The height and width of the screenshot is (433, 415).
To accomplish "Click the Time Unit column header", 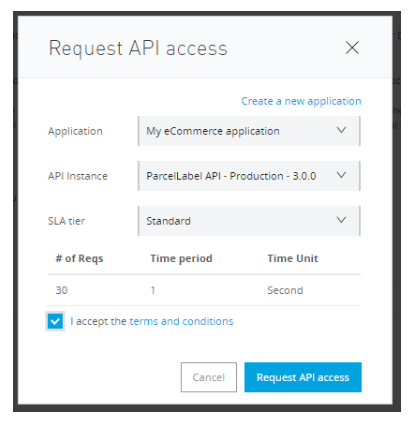I will [x=293, y=259].
